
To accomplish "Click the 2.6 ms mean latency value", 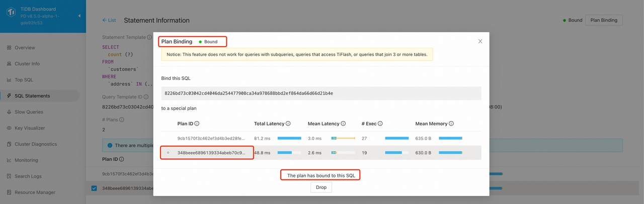I will click(314, 153).
